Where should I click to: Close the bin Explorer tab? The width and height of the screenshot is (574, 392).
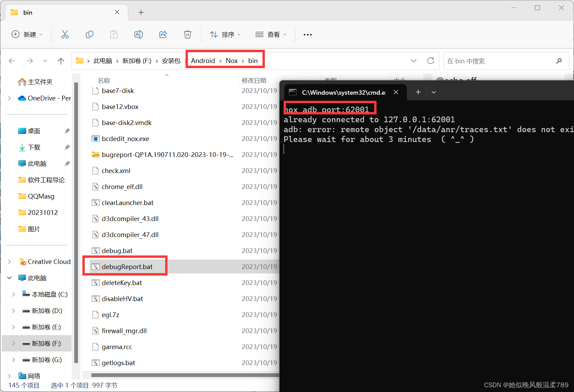[117, 12]
